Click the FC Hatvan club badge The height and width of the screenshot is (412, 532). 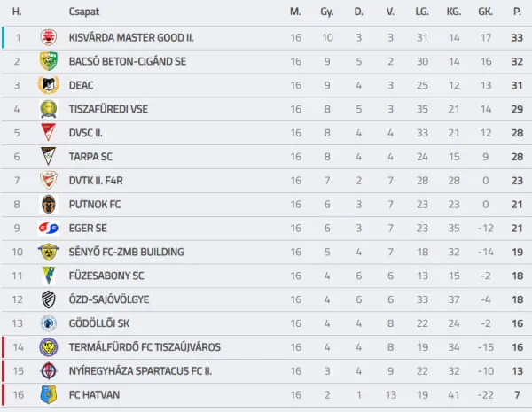click(48, 394)
